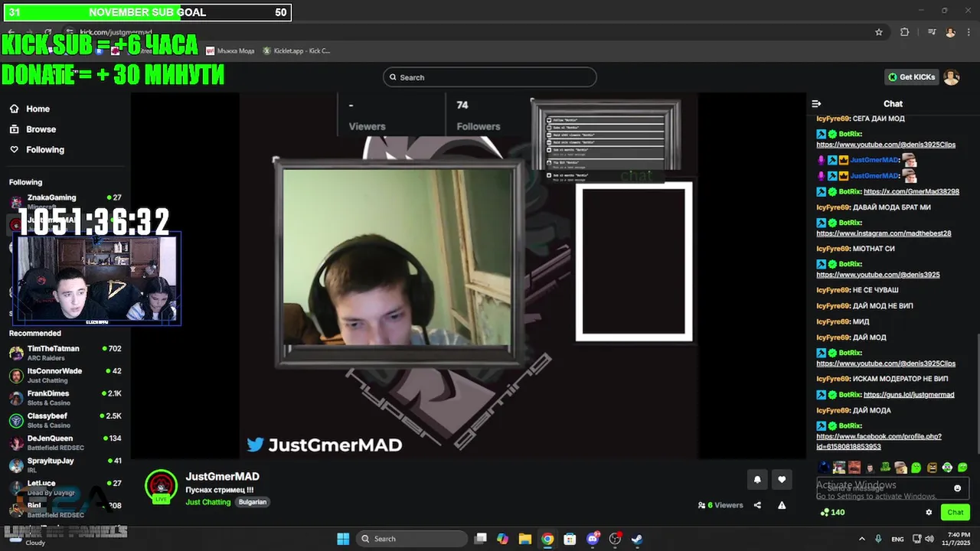
Task: Open TimTheTatman recommended channel
Action: [65, 353]
